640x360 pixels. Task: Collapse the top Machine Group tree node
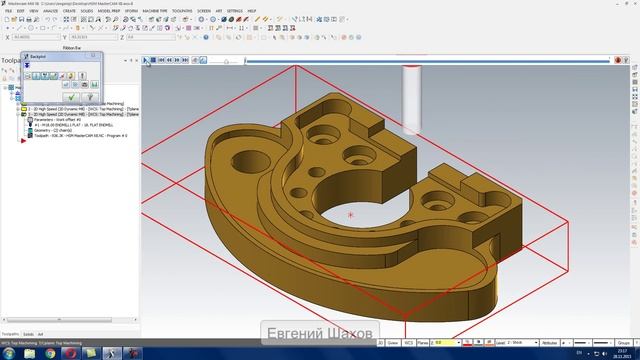click(x=5, y=87)
